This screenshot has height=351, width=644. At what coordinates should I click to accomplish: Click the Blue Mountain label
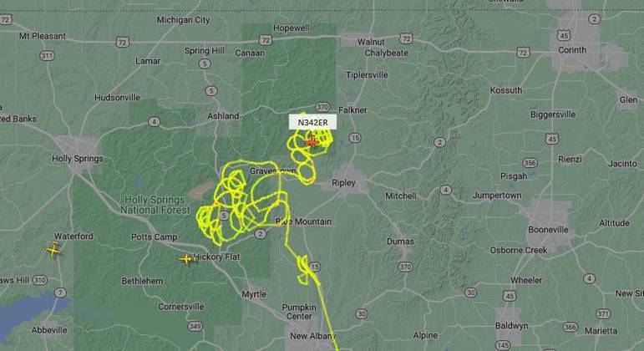click(x=303, y=221)
